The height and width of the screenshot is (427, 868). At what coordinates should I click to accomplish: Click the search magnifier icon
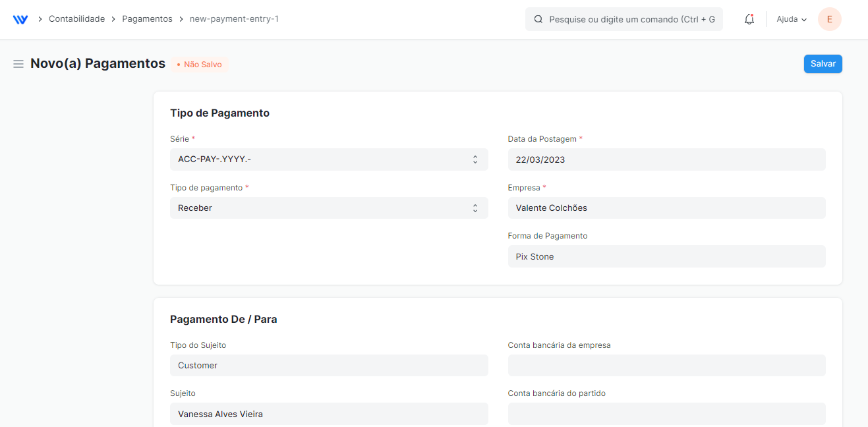538,19
